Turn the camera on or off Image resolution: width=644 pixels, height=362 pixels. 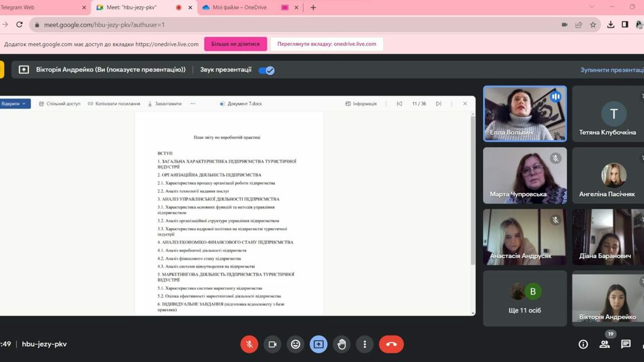pos(272,344)
